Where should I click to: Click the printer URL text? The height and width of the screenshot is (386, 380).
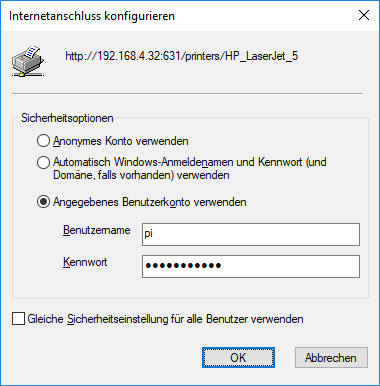[182, 56]
